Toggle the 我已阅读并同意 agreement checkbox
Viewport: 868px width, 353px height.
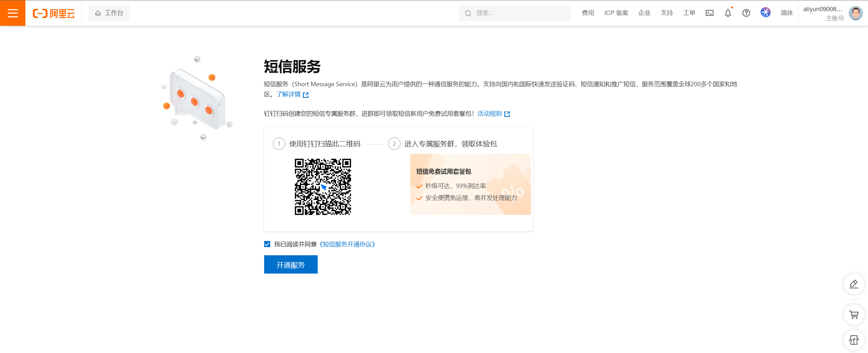coord(267,244)
